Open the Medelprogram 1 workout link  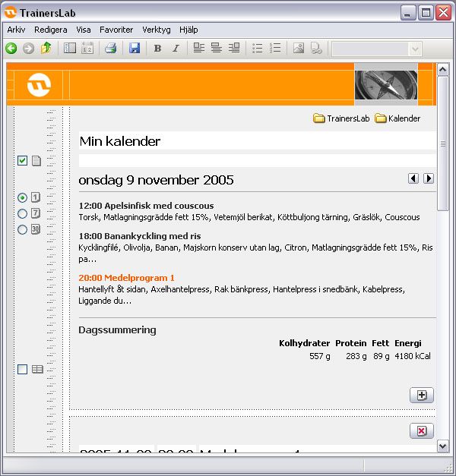coord(127,278)
